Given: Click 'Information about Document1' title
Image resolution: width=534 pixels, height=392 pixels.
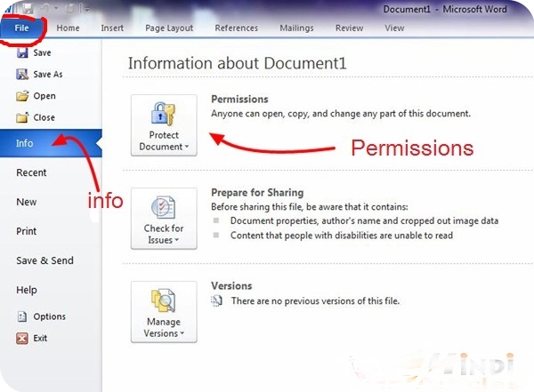Looking at the screenshot, I should [238, 63].
